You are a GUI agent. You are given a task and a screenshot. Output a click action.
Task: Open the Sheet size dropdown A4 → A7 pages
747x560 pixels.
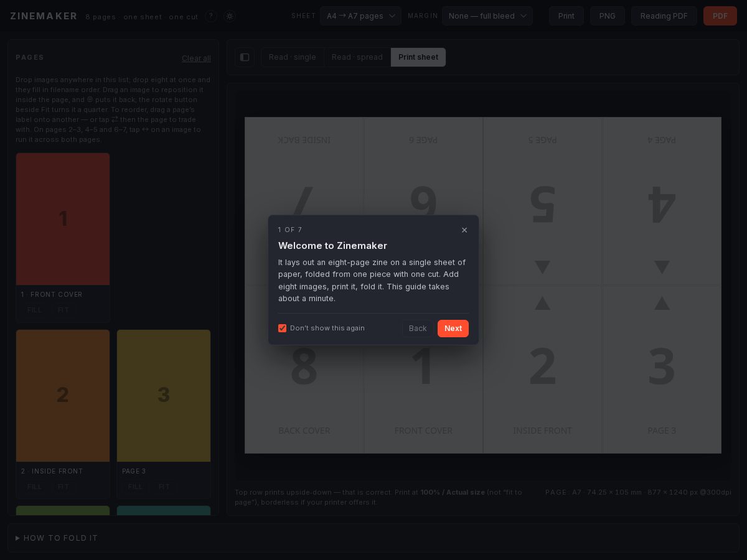click(x=360, y=16)
